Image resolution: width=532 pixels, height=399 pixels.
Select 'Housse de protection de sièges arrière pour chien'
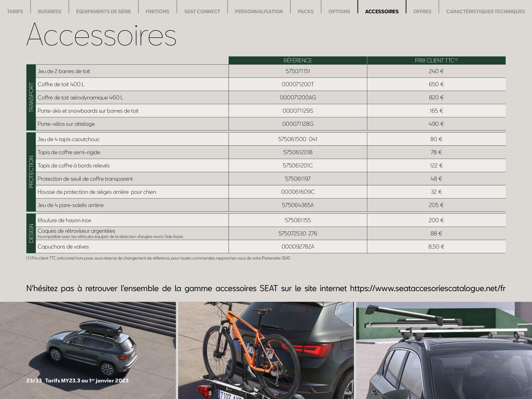pos(97,192)
